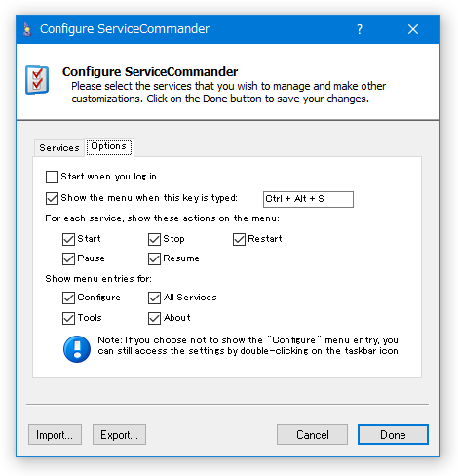The height and width of the screenshot is (476, 458).
Task: Uncheck the Tools menu entry
Action: pyautogui.click(x=68, y=318)
